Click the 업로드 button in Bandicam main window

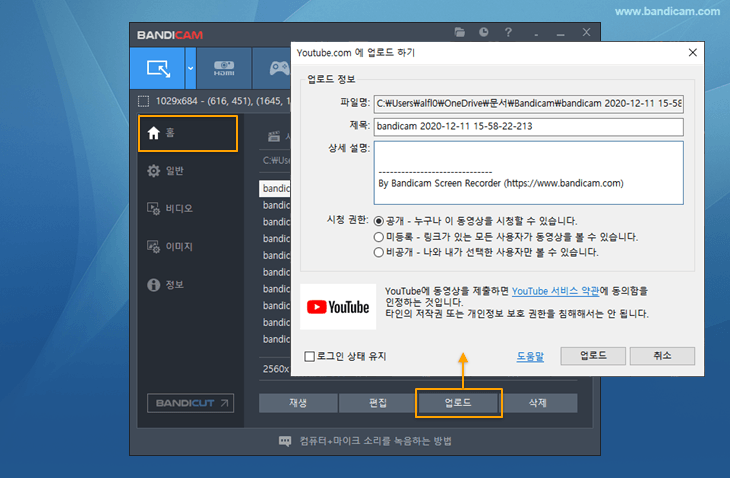[x=458, y=403]
